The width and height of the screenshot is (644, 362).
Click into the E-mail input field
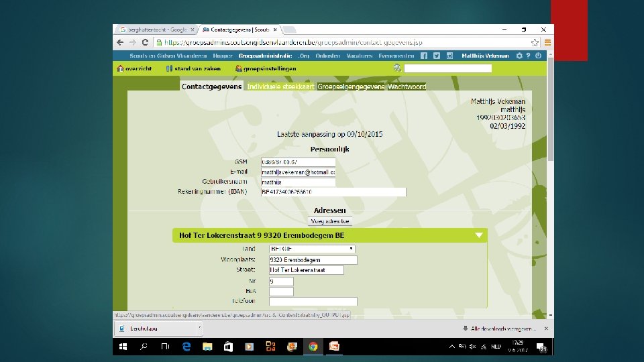point(298,172)
